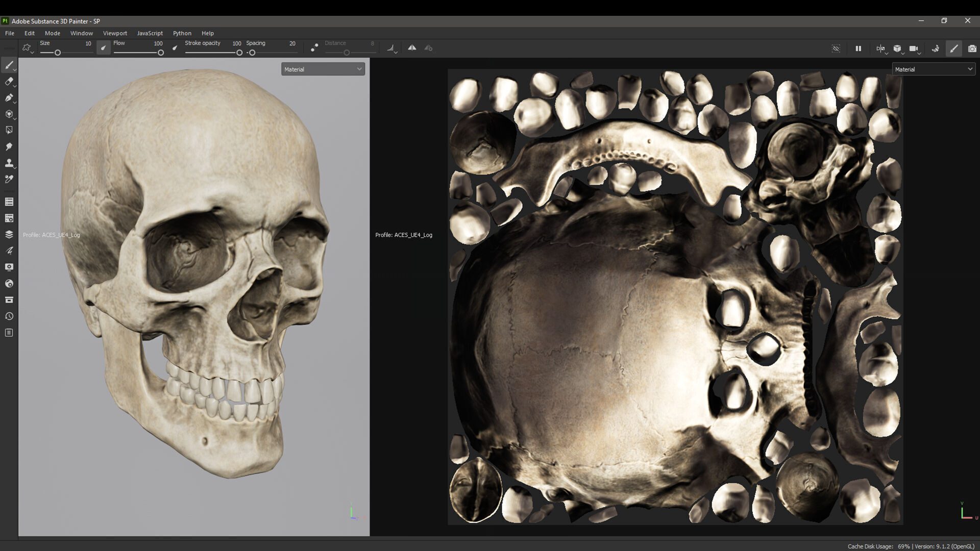
Task: Restore down the application window
Action: point(944,21)
